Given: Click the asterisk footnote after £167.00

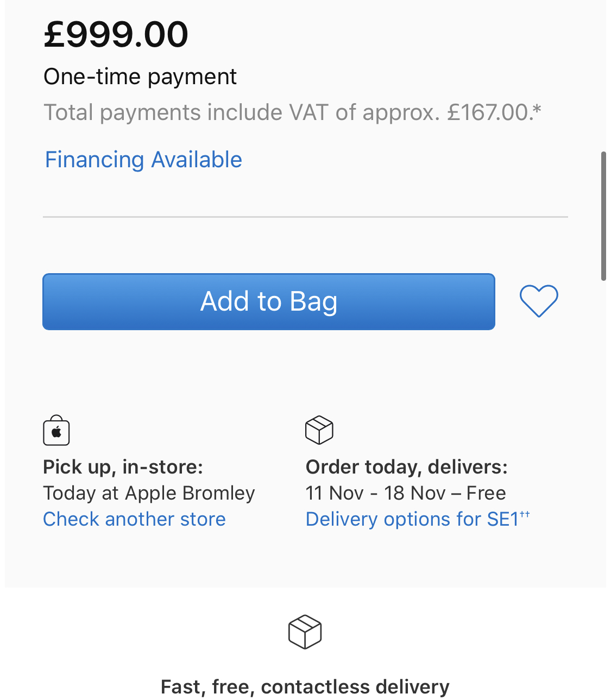Looking at the screenshot, I should tap(537, 110).
